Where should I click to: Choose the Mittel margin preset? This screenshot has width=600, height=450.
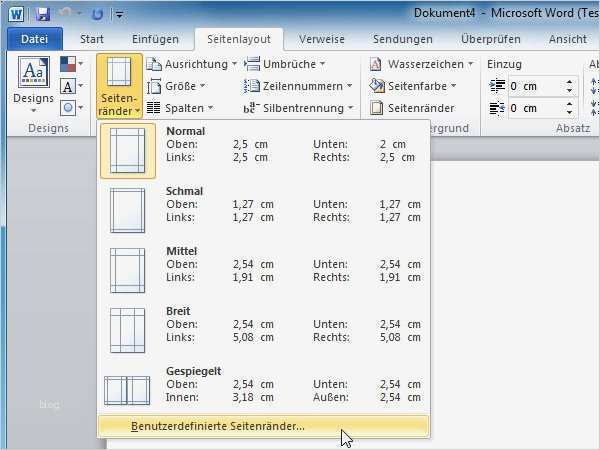(263, 270)
